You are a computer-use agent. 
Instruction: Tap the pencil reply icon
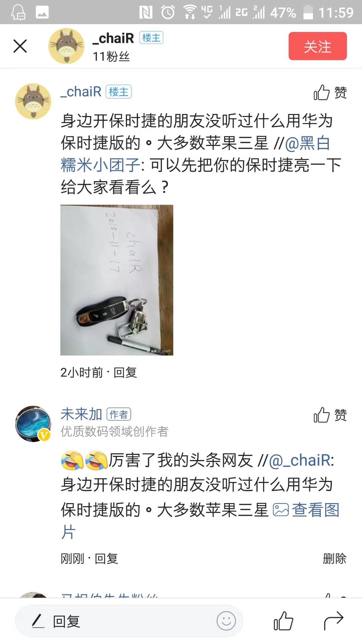(x=38, y=621)
